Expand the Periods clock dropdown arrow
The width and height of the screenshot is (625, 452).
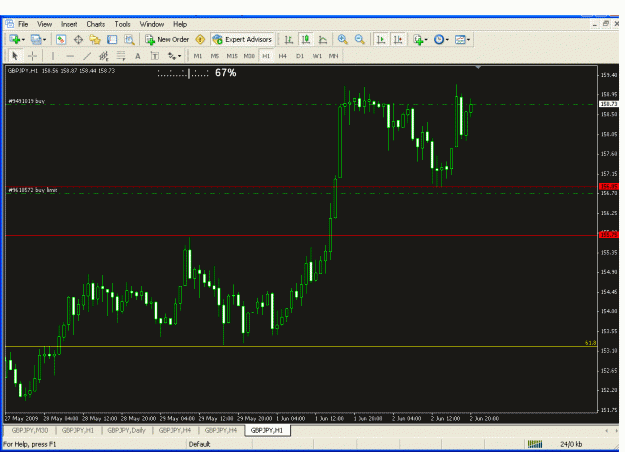447,39
